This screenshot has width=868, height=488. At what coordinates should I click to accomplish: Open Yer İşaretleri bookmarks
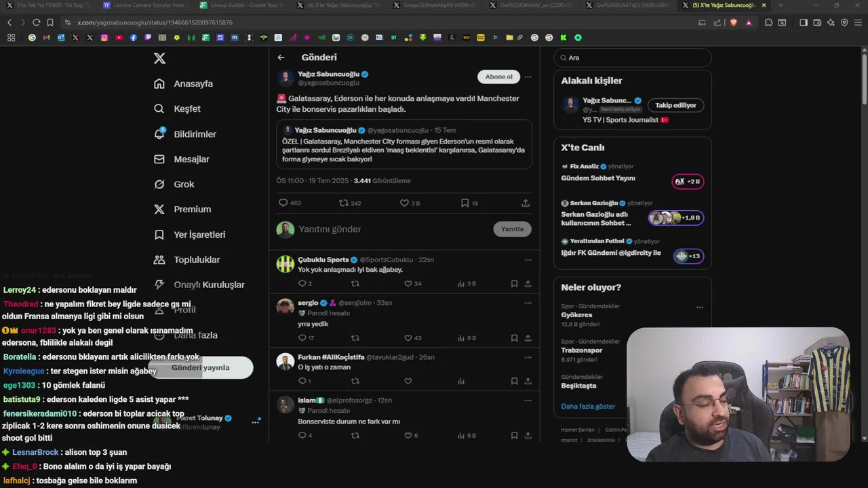pos(190,235)
